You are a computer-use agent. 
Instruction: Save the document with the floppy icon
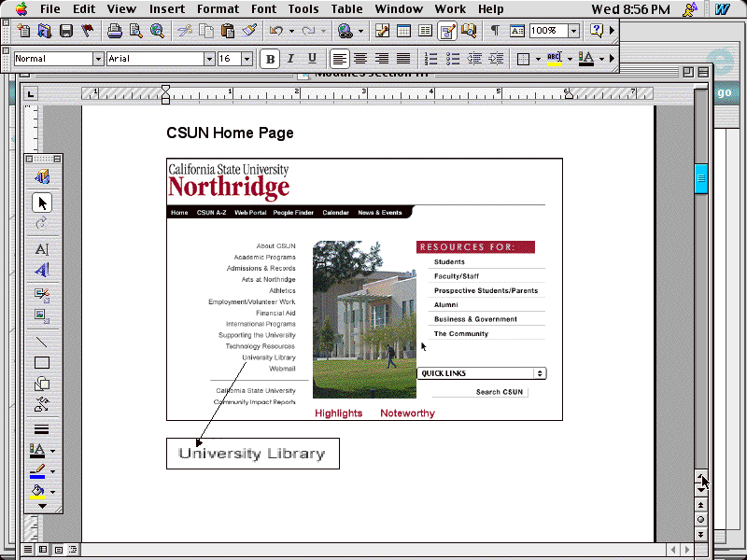coord(65,31)
